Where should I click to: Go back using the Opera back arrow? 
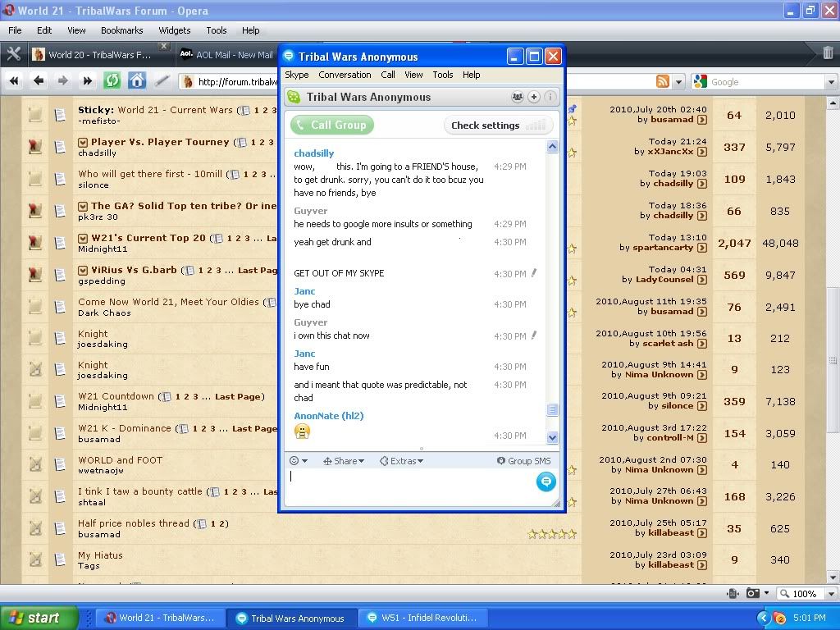point(38,81)
